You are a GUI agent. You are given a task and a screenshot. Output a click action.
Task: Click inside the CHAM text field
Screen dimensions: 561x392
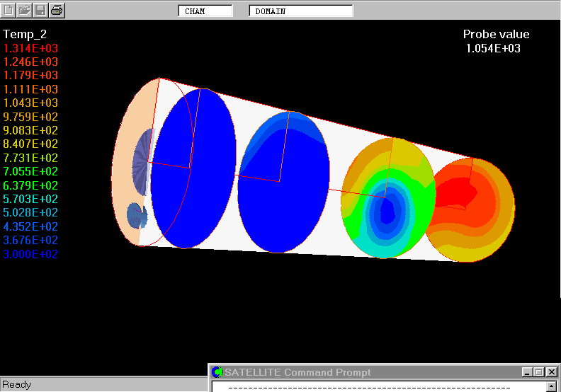205,11
